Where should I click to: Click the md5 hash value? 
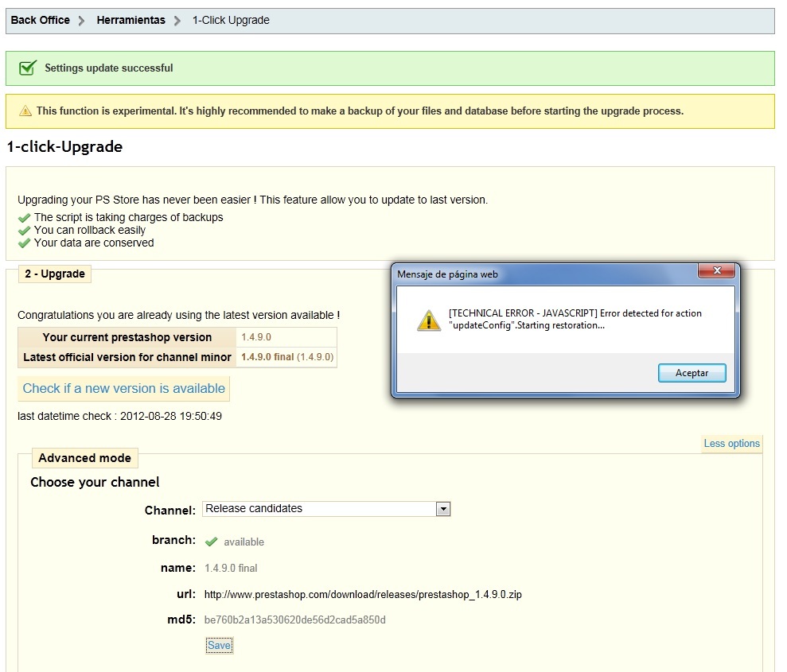[294, 620]
